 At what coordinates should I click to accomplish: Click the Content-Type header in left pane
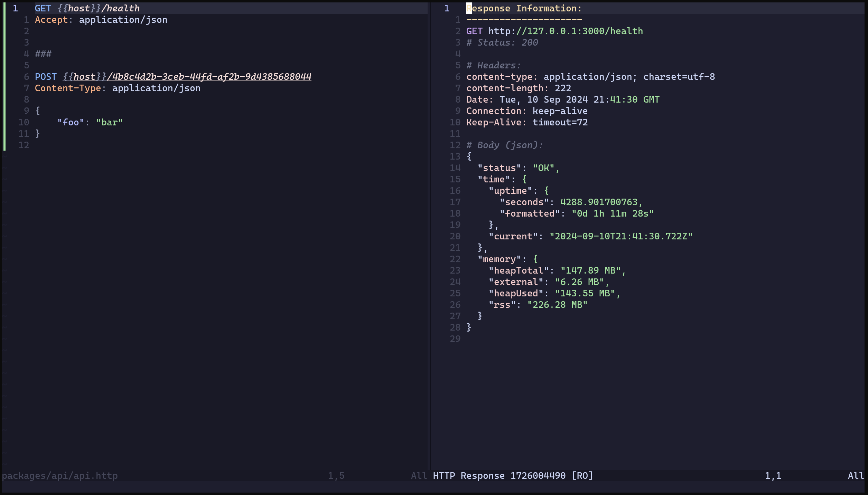118,88
